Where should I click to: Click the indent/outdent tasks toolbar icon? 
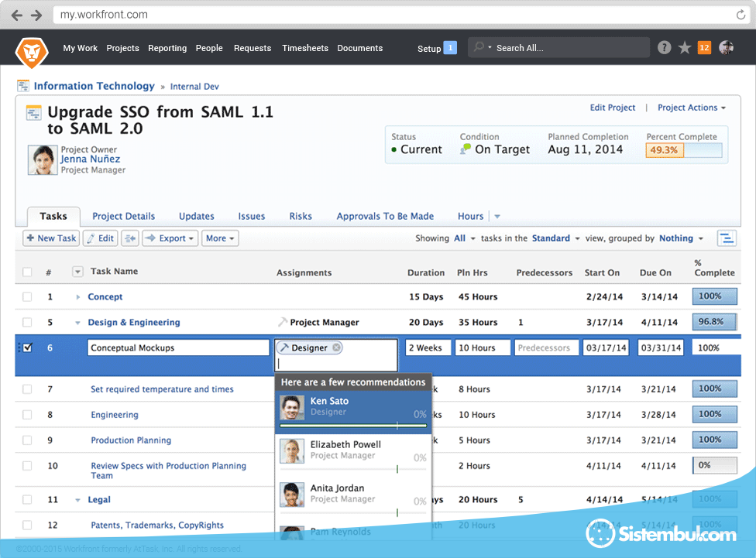click(x=130, y=238)
